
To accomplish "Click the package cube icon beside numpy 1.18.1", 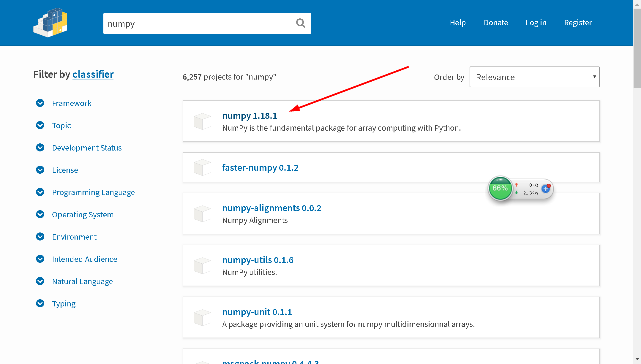I will 202,121.
